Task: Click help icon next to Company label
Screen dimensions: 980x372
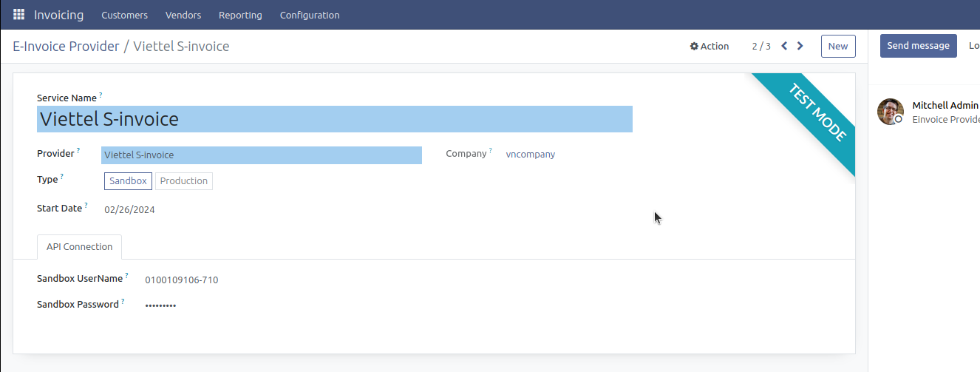Action: tap(491, 150)
